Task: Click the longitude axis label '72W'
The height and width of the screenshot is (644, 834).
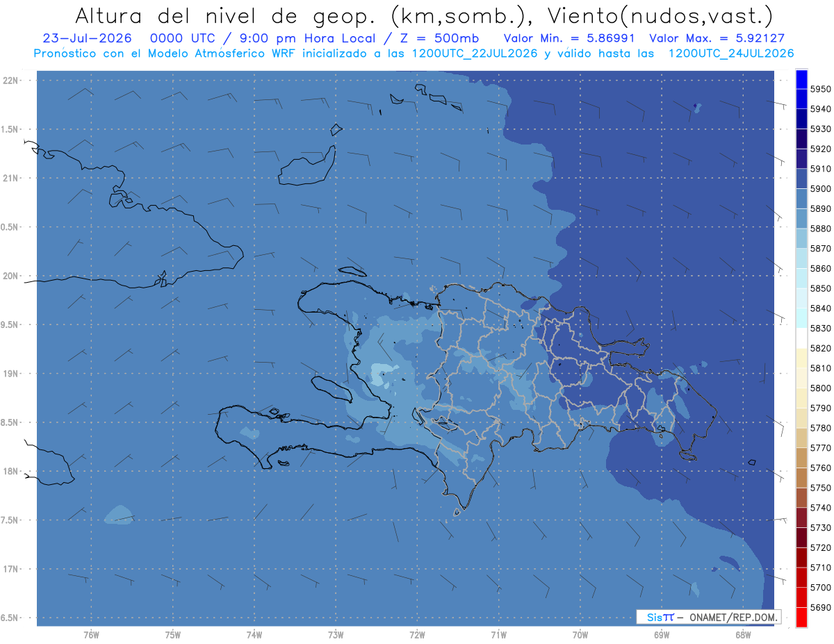Action: point(417,635)
